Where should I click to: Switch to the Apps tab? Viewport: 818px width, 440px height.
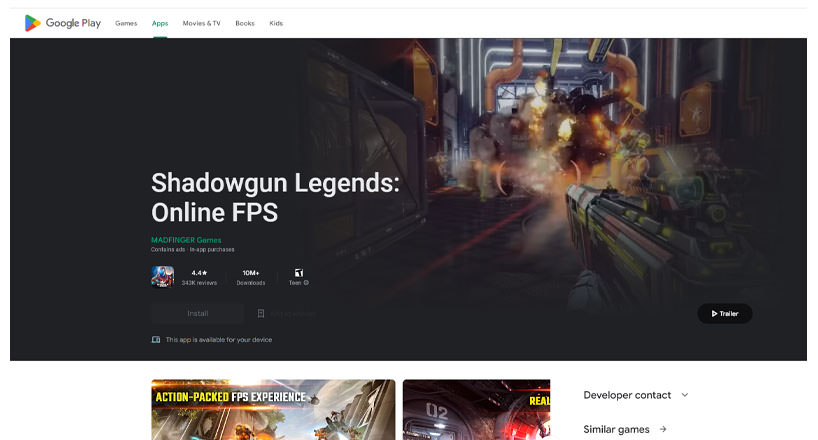click(160, 23)
